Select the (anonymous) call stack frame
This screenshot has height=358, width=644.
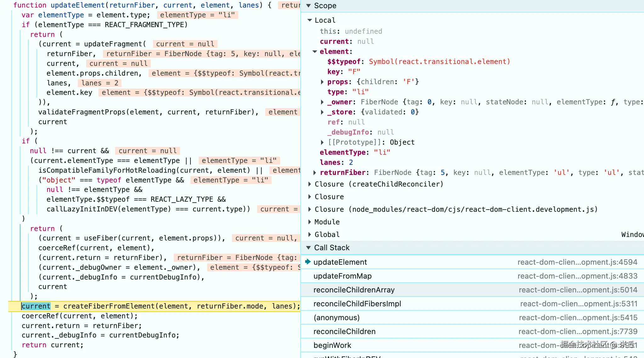pos(472,318)
